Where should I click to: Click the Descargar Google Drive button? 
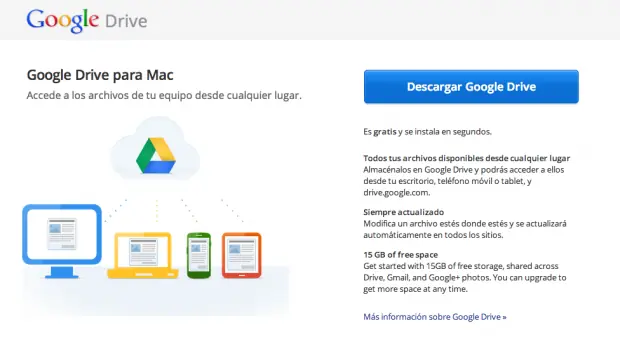pyautogui.click(x=471, y=87)
